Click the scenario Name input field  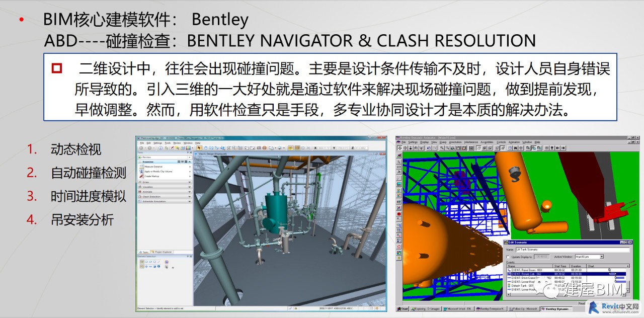[x=573, y=250]
